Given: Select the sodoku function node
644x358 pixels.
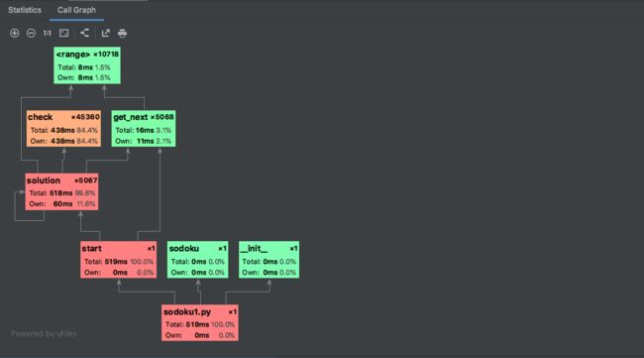Looking at the screenshot, I should [197, 260].
